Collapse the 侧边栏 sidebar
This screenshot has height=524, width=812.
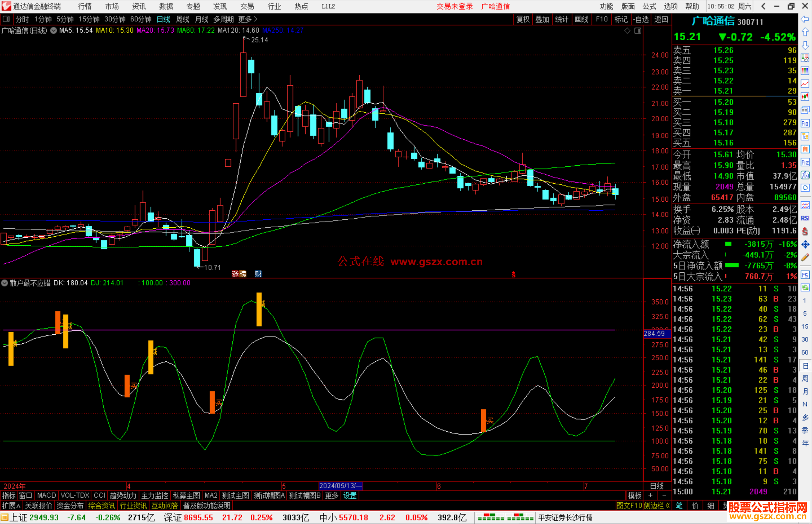click(656, 506)
